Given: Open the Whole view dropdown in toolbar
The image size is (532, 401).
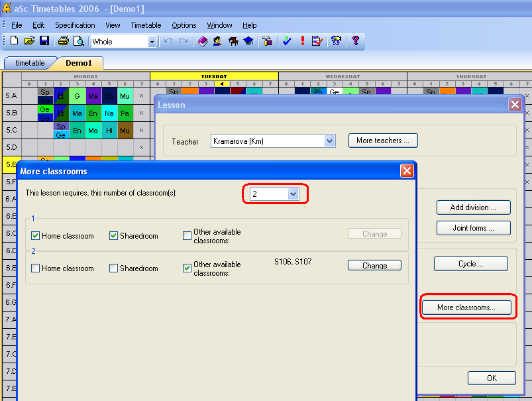Looking at the screenshot, I should 152,42.
